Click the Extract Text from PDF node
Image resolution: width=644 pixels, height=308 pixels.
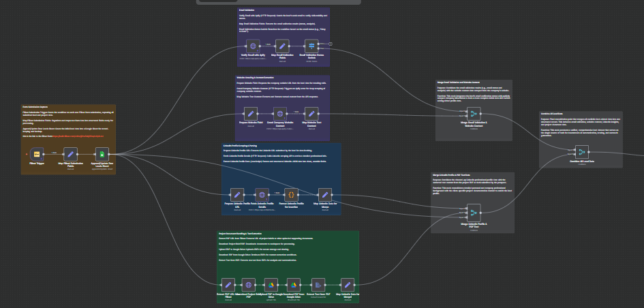[x=318, y=285]
